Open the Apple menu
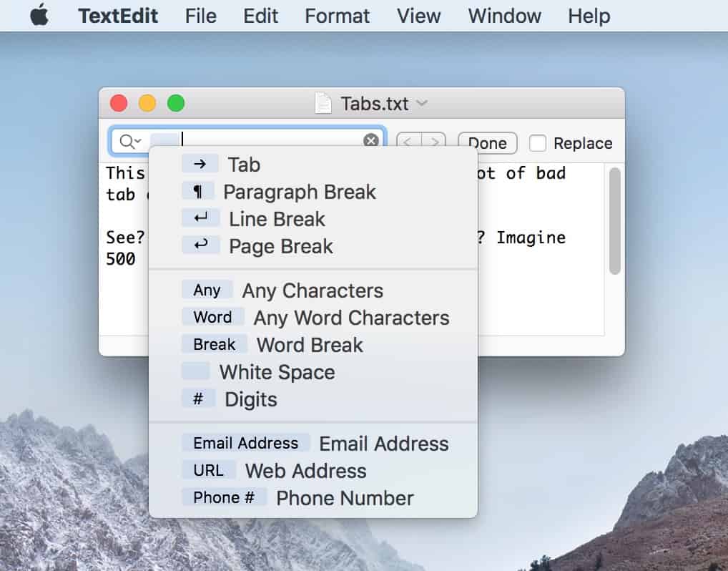This screenshot has height=571, width=728. [x=39, y=15]
